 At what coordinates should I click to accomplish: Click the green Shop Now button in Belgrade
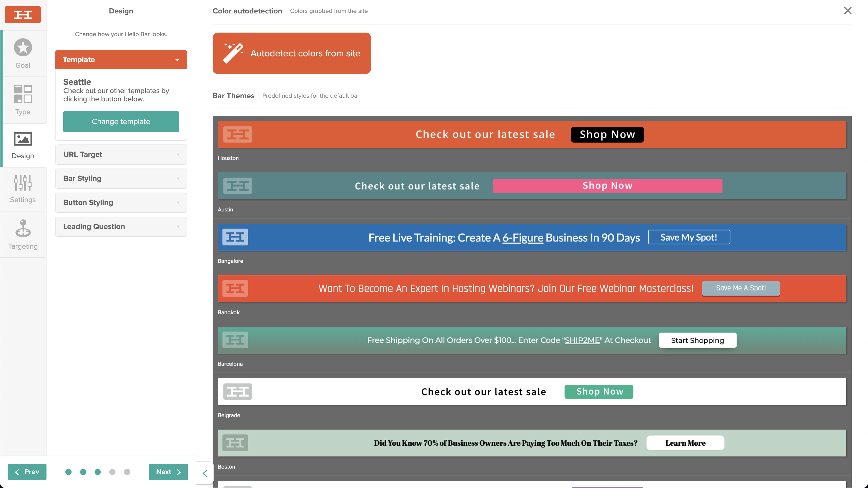(x=599, y=392)
